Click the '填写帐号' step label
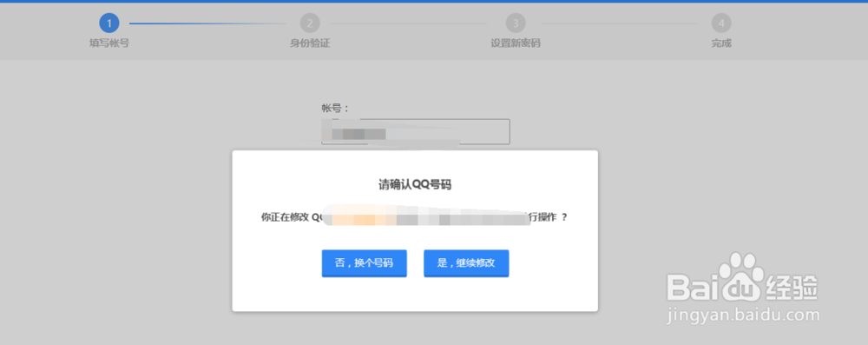The width and height of the screenshot is (868, 345). (109, 43)
